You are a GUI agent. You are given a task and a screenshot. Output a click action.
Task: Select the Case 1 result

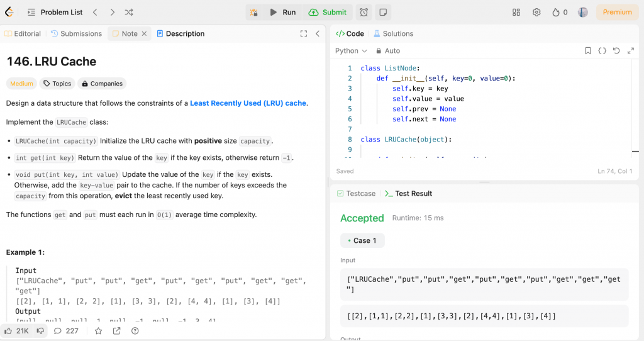point(362,240)
